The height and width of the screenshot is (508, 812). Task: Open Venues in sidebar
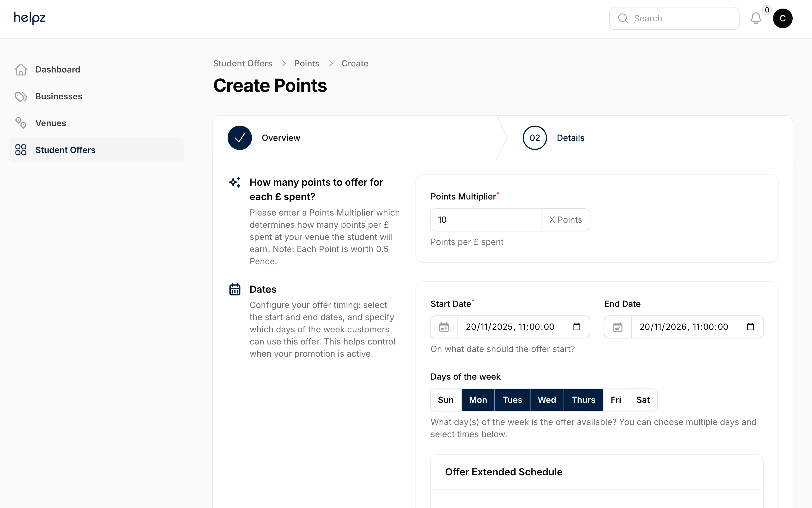coord(96,123)
